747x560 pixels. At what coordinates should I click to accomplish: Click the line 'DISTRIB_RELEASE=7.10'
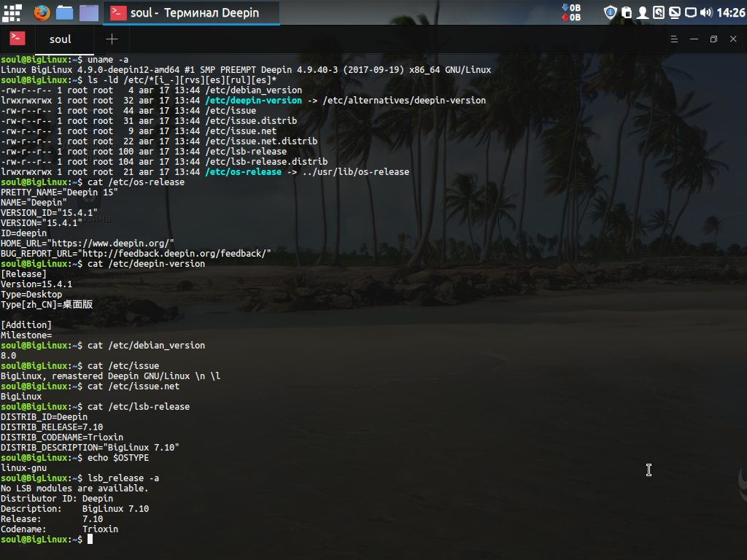(x=52, y=427)
